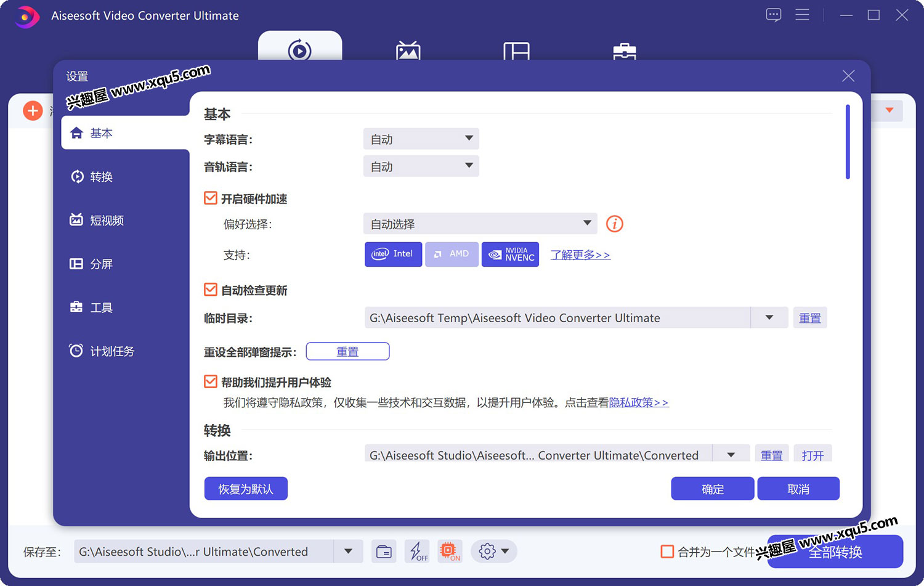Open the 音轨语言 dropdown
Screen dimensions: 924x586
pyautogui.click(x=421, y=166)
